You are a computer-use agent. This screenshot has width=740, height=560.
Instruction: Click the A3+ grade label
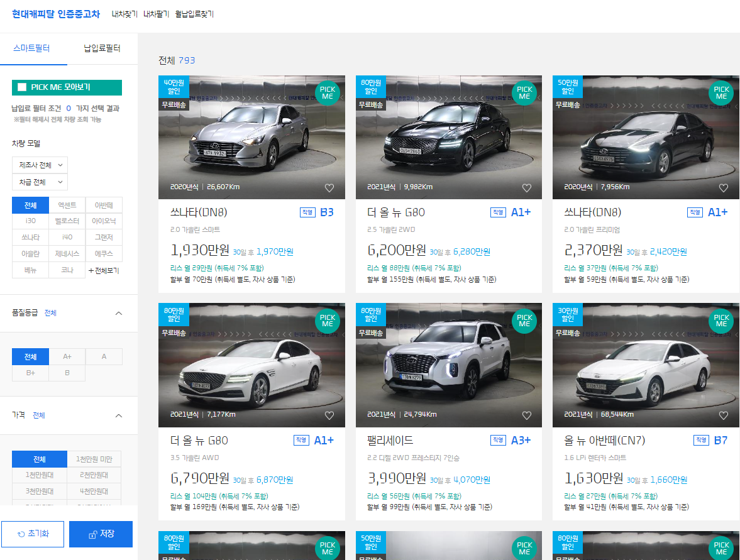tap(521, 440)
